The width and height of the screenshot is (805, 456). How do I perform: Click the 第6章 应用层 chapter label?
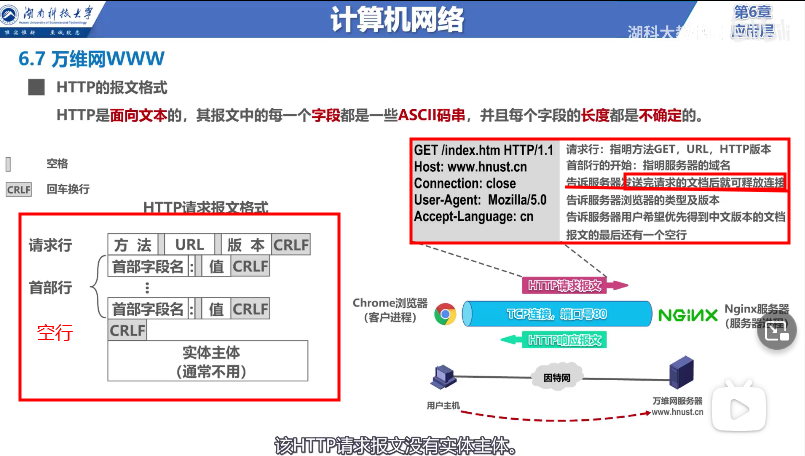(x=753, y=21)
